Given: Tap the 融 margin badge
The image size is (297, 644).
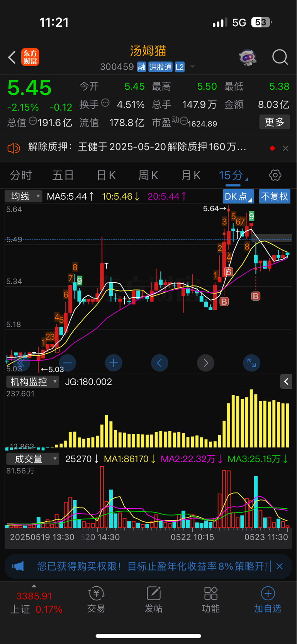Looking at the screenshot, I should [141, 67].
